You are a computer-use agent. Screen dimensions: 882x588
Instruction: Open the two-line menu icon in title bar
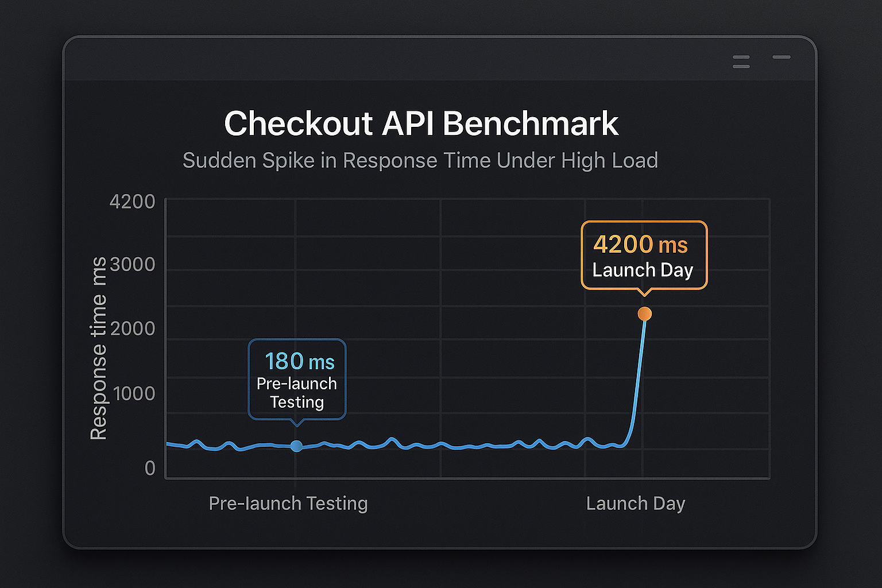coord(741,62)
